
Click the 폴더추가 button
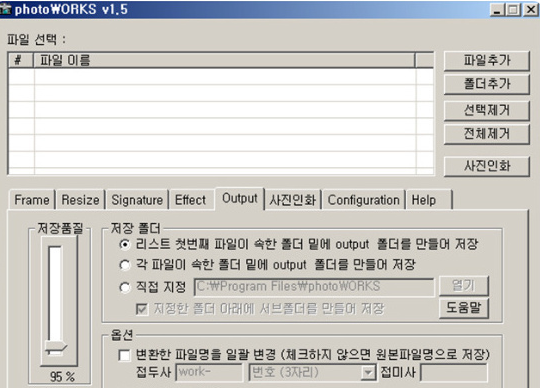(486, 84)
